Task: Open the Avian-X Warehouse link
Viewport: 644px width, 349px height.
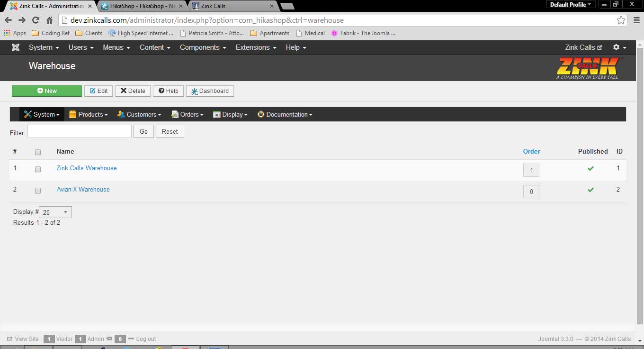Action: click(x=83, y=189)
